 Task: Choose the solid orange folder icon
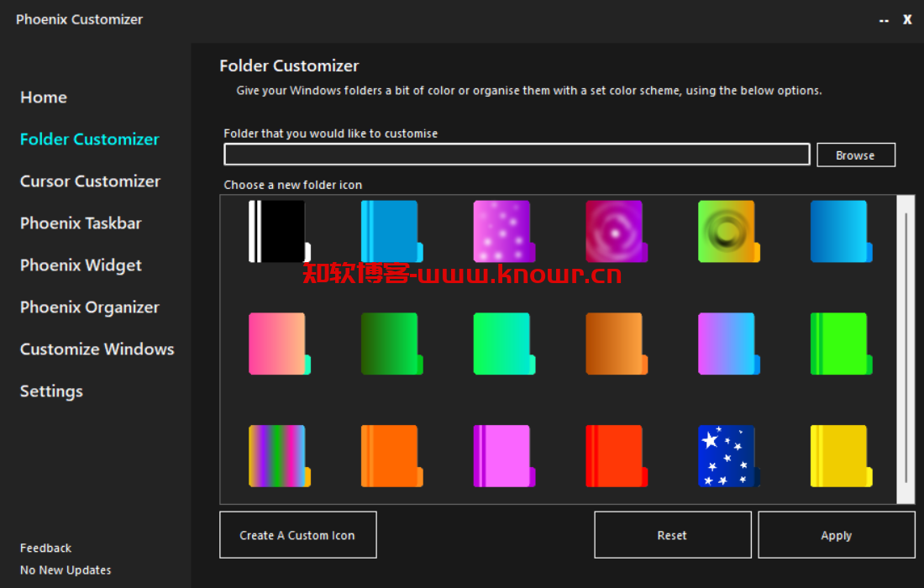[x=392, y=456]
